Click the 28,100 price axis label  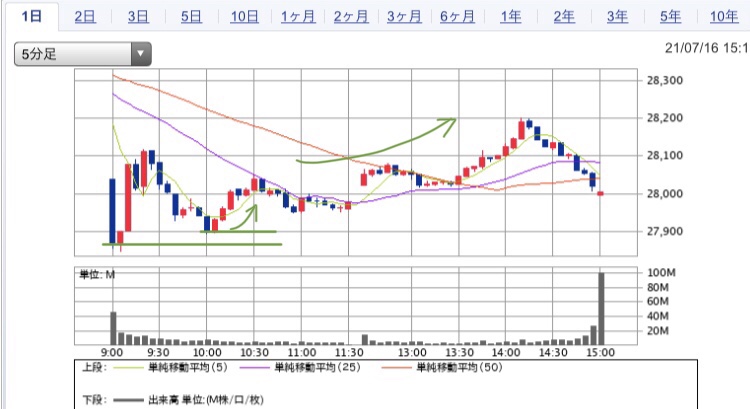pos(664,155)
